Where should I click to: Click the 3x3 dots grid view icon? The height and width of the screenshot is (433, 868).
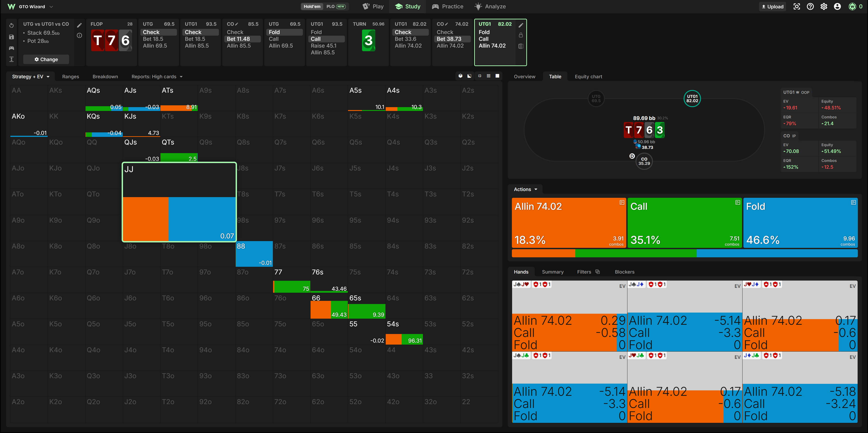(x=488, y=76)
